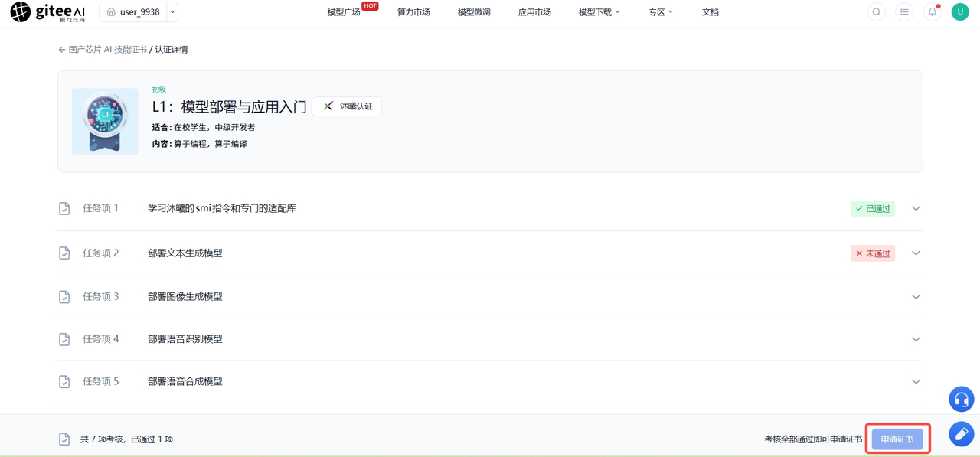Open the notification bell icon
The height and width of the screenshot is (457, 980).
click(932, 12)
